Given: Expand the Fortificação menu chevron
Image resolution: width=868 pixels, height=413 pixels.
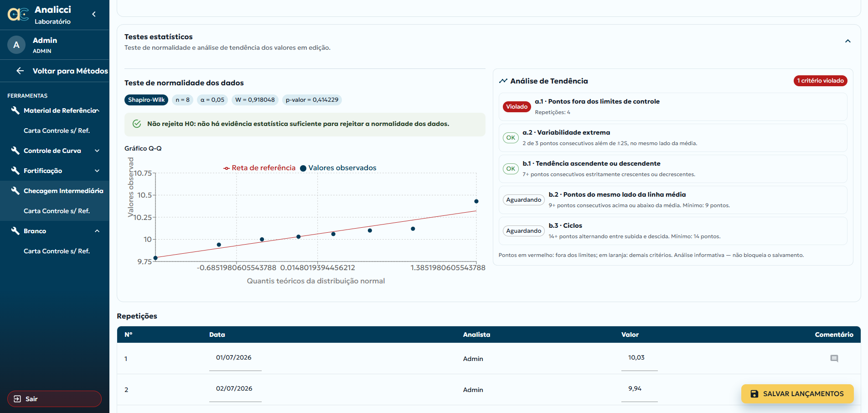Looking at the screenshot, I should point(97,171).
